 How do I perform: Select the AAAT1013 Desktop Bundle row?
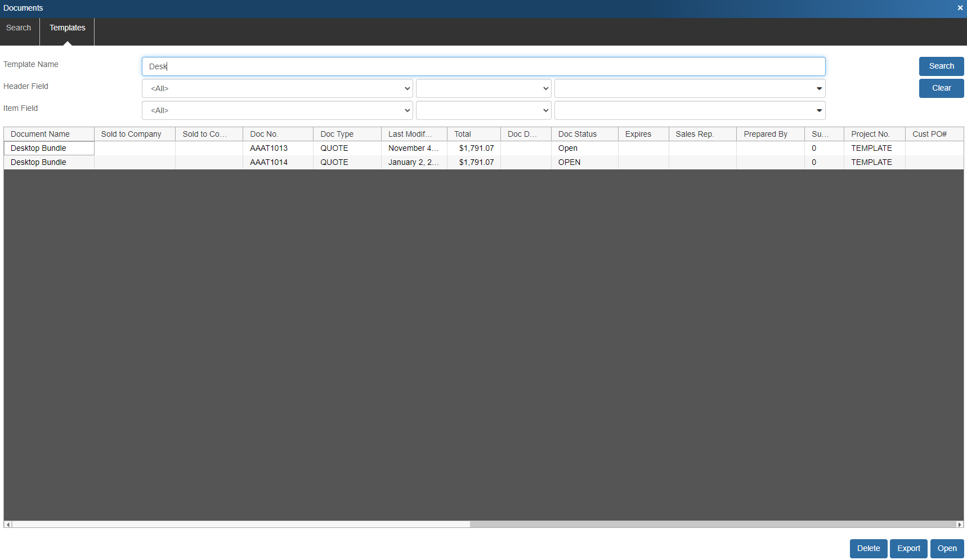coord(268,148)
